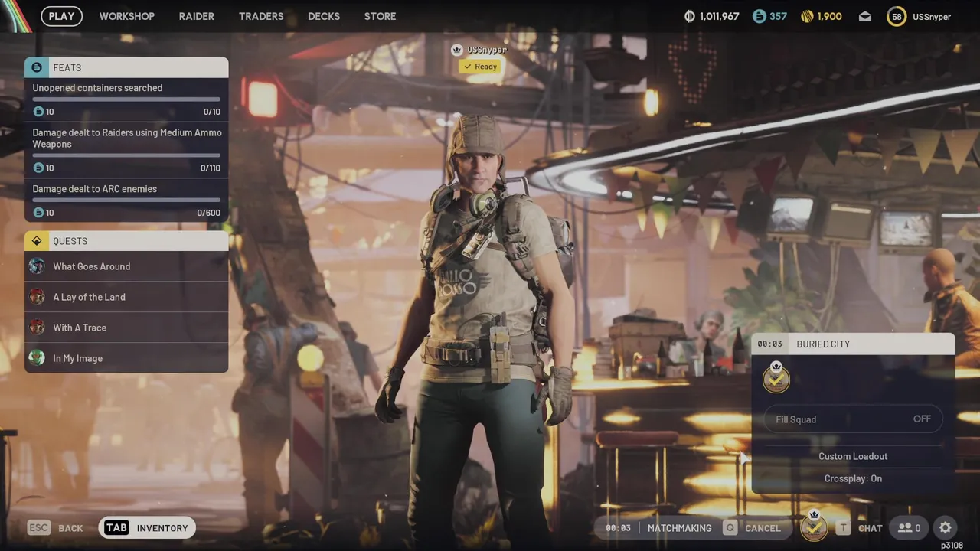The width and height of the screenshot is (980, 551).
Task: Open the DECKS tab
Action: [324, 16]
